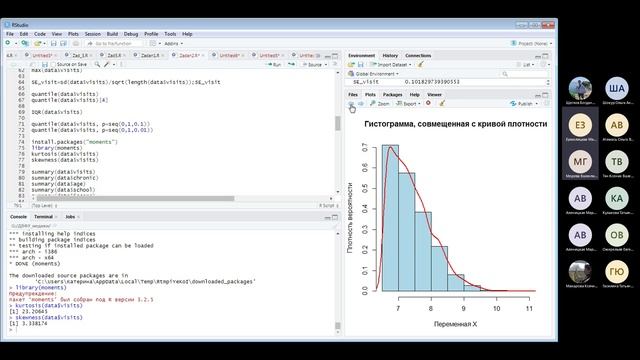Open the New File dropdown arrow
Image resolution: width=640 pixels, height=360 pixels.
point(16,43)
